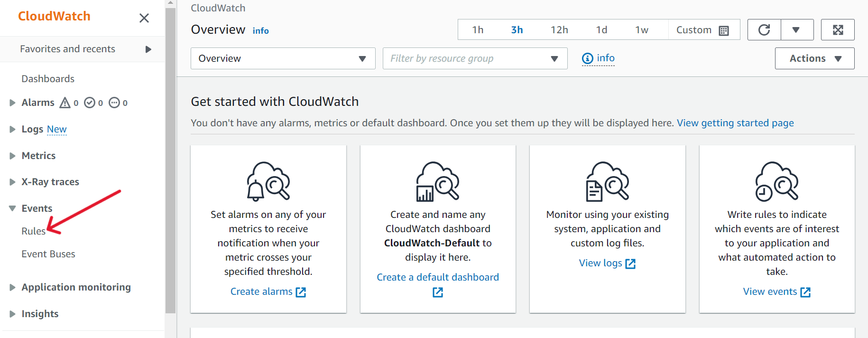Open the View getting started page link
Screen dimensions: 868x338
click(735, 123)
